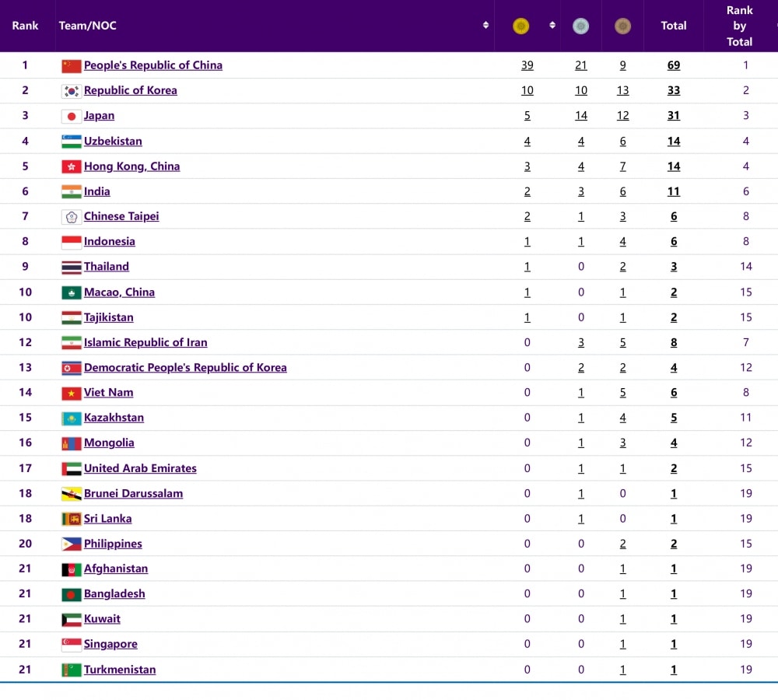
Task: Click the Singapore flag icon
Action: (72, 645)
